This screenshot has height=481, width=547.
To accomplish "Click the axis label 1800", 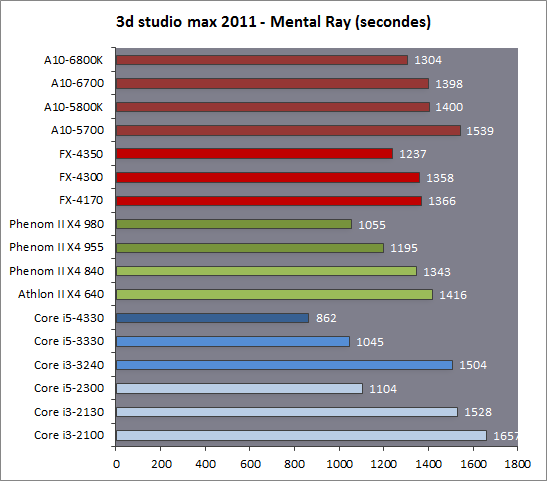I will 517,464.
